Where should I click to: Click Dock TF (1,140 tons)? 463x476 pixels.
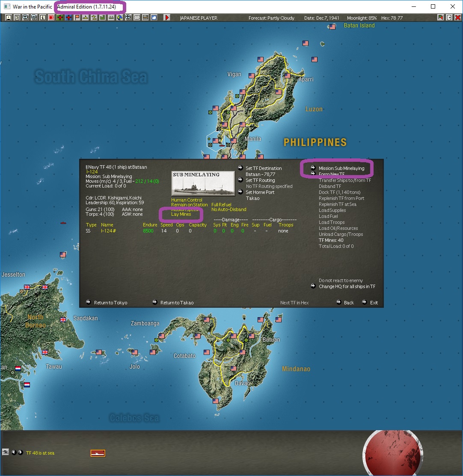coord(339,192)
